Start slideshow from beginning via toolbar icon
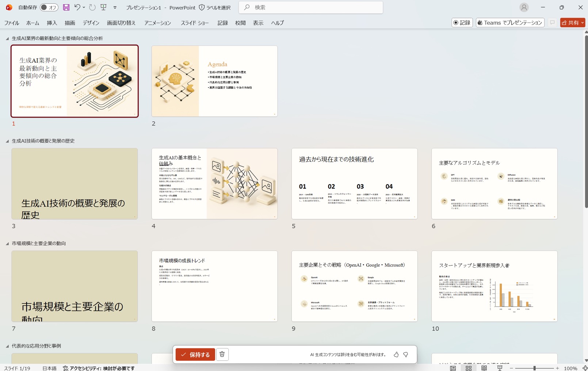Viewport: 588px width, 371px height. point(104,7)
